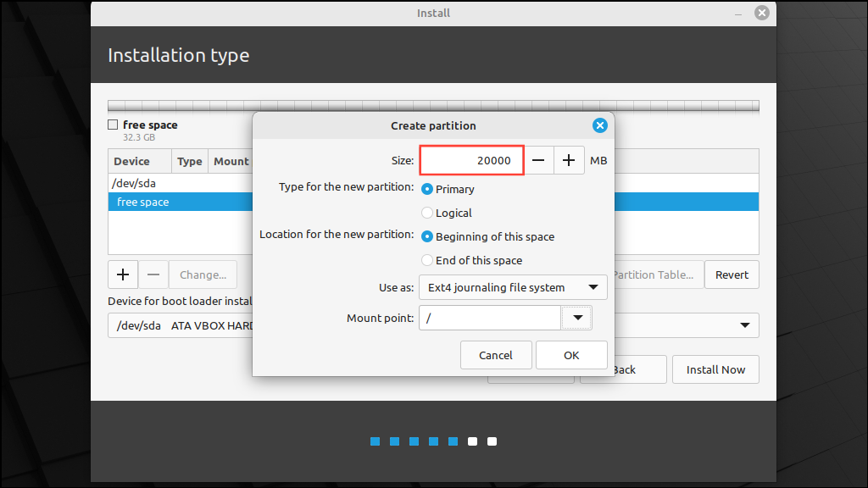Click the Revert button
The width and height of the screenshot is (868, 488).
pos(731,274)
